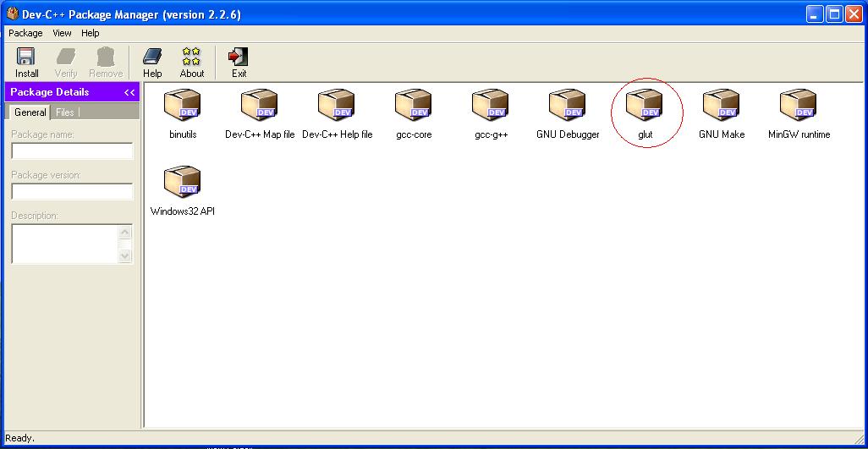Click the Install toolbar icon
The height and width of the screenshot is (449, 868).
pyautogui.click(x=26, y=62)
